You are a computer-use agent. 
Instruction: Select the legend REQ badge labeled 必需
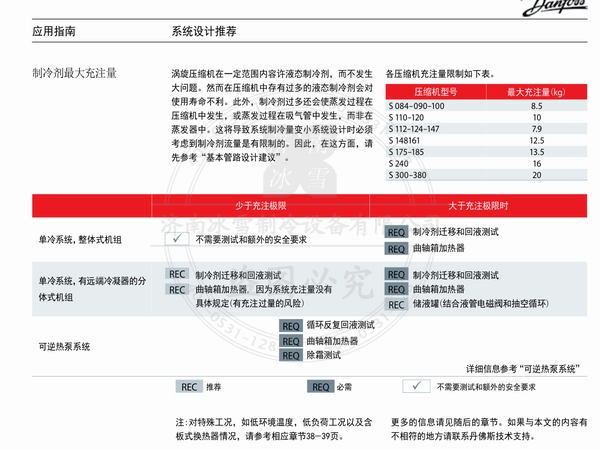[x=321, y=386]
